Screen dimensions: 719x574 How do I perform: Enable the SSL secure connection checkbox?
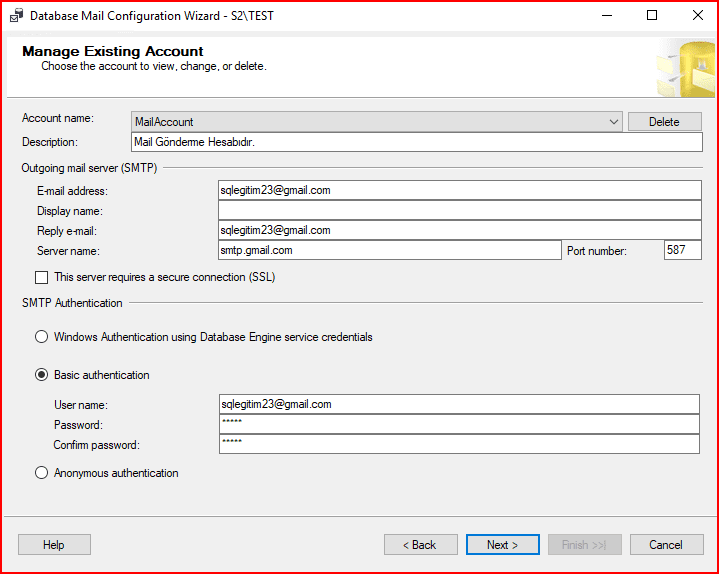pos(42,277)
